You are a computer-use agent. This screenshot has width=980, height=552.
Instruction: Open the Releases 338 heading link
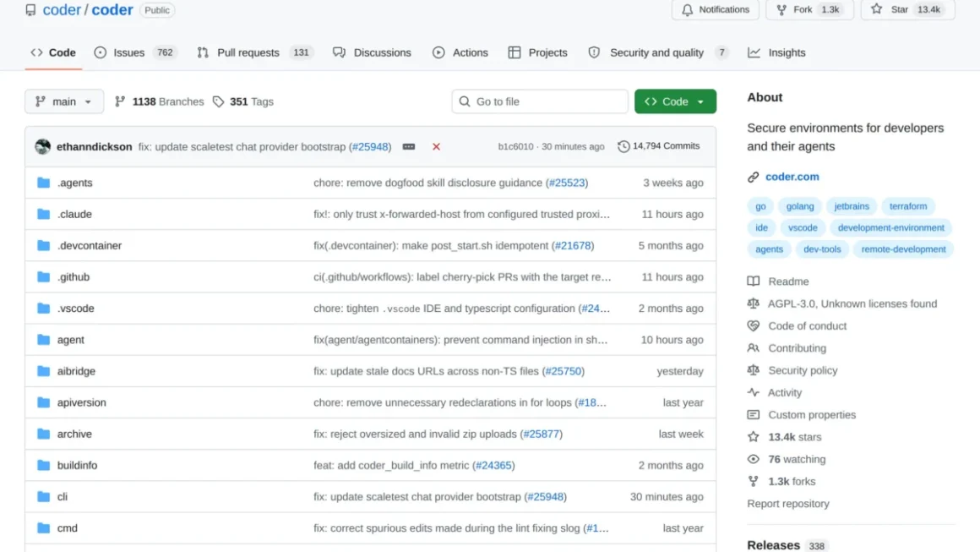click(x=787, y=545)
